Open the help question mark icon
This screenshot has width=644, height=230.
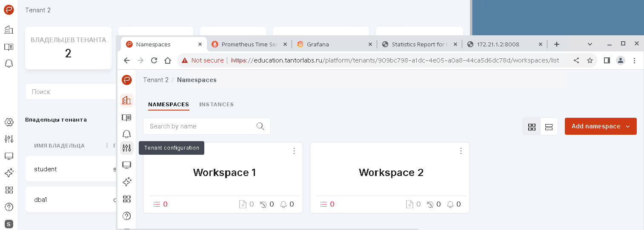(x=126, y=216)
